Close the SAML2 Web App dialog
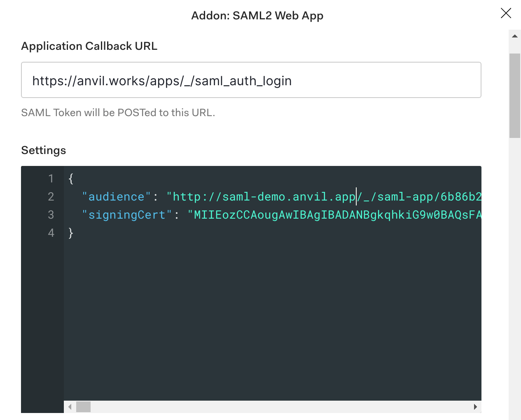Viewport: 521px width, 420px height. (x=506, y=13)
